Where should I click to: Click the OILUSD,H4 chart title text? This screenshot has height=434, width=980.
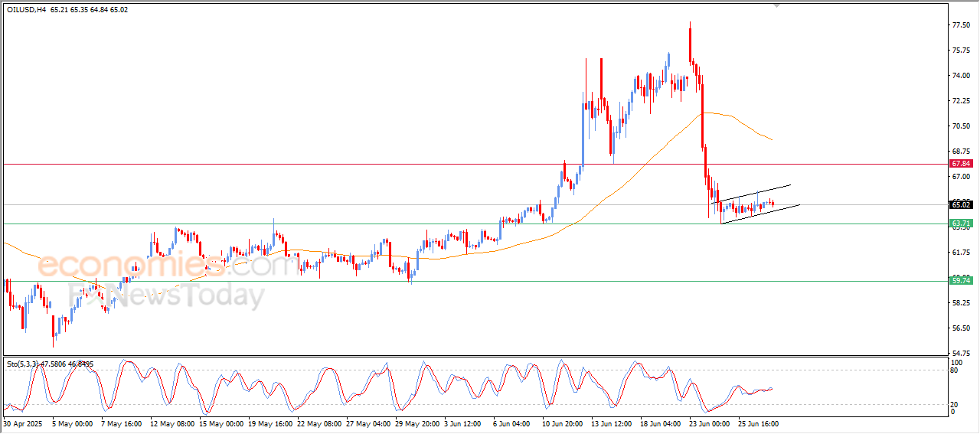tap(25, 9)
